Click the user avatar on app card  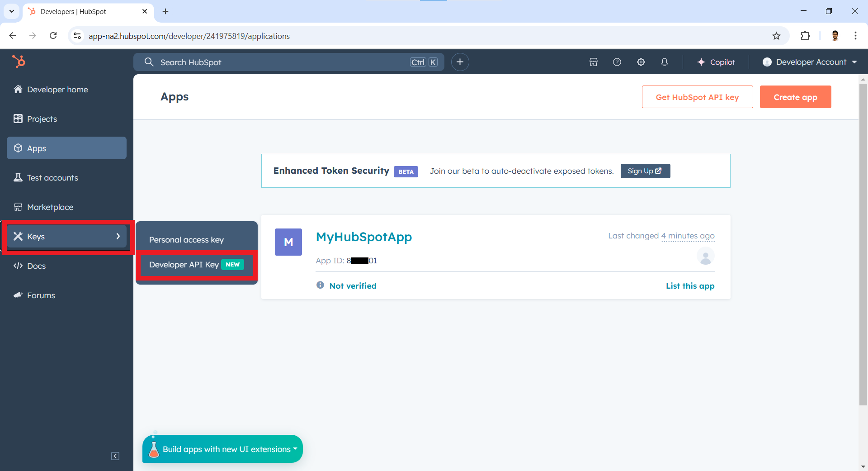(x=705, y=257)
